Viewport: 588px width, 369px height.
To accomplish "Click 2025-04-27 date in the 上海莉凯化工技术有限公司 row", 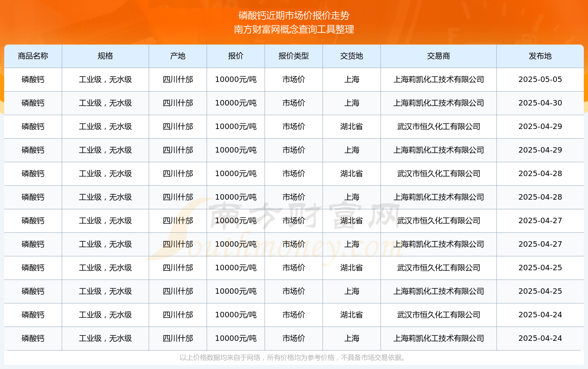I will point(540,244).
